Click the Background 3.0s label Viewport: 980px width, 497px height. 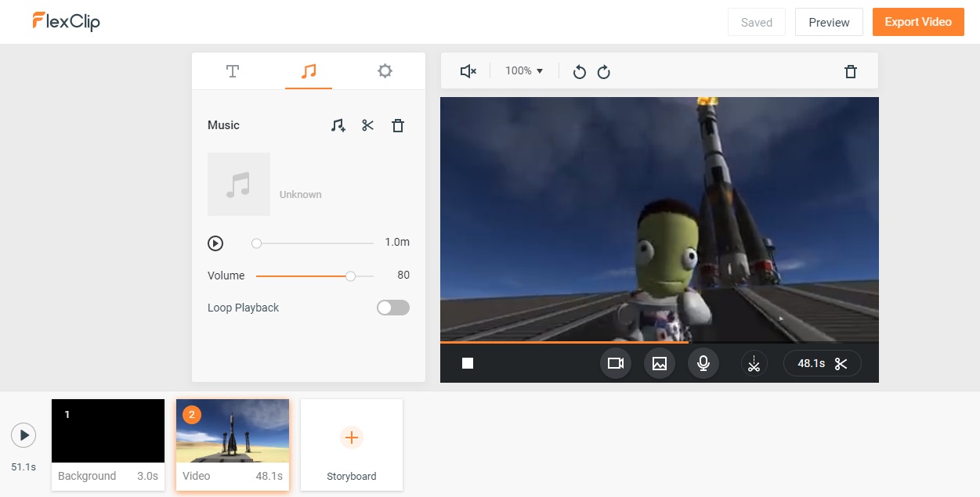point(108,476)
